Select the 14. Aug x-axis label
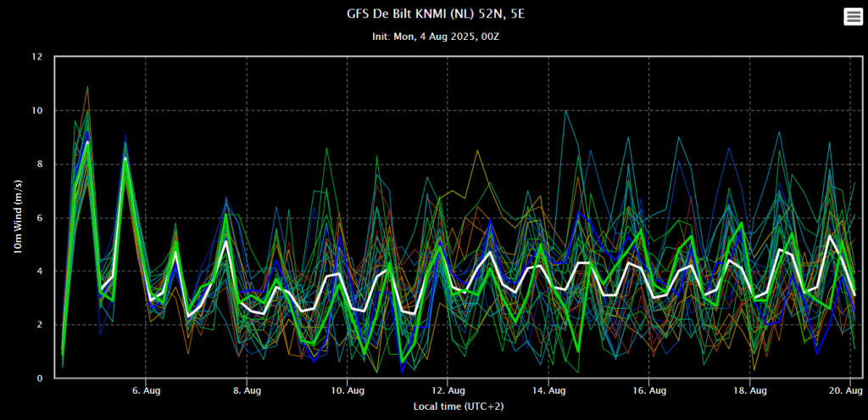Screen dimensions: 868x420 pos(548,390)
